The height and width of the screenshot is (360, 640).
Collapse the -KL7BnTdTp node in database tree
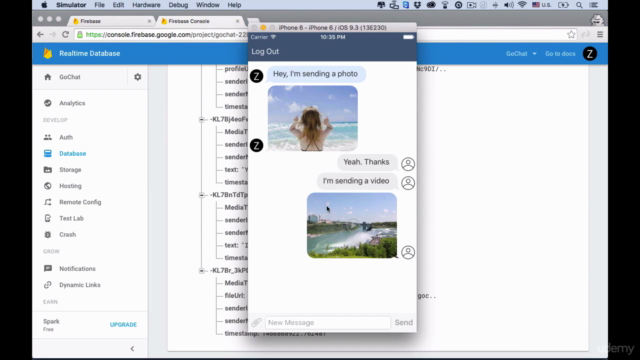201,195
